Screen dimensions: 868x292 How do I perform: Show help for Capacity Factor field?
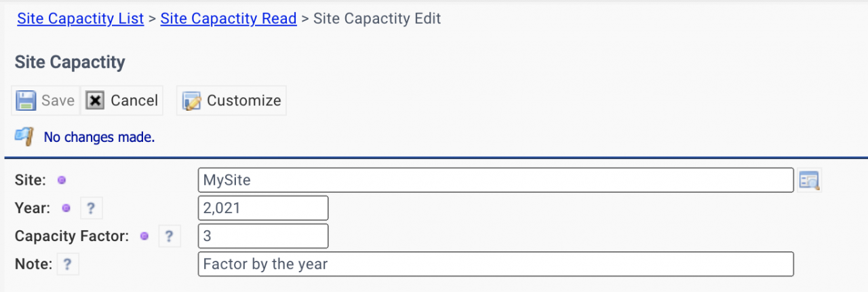[169, 236]
